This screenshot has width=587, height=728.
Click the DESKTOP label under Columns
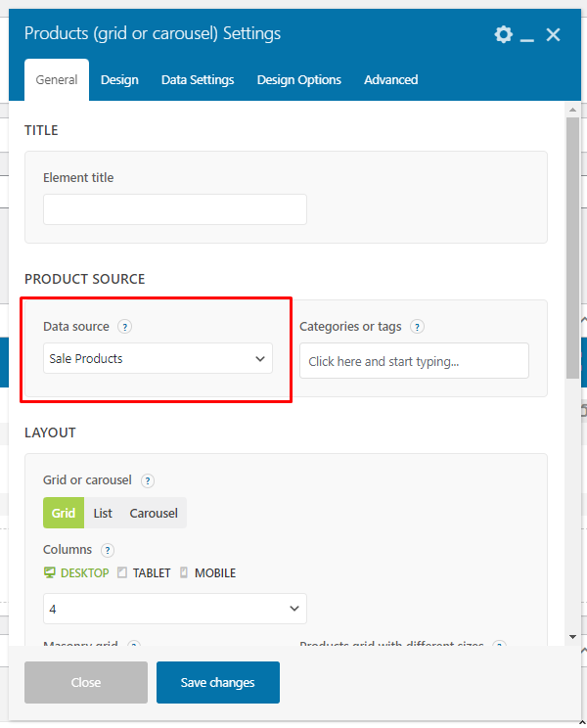pyautogui.click(x=85, y=573)
